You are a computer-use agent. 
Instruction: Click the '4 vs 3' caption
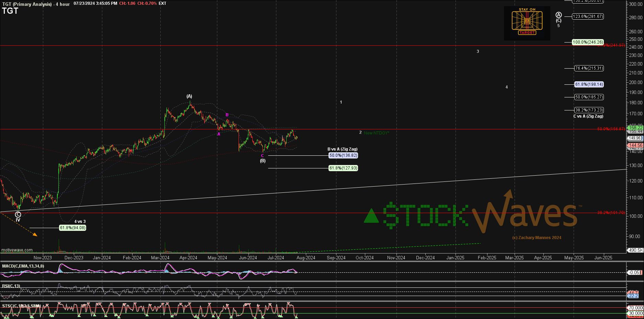80,222
